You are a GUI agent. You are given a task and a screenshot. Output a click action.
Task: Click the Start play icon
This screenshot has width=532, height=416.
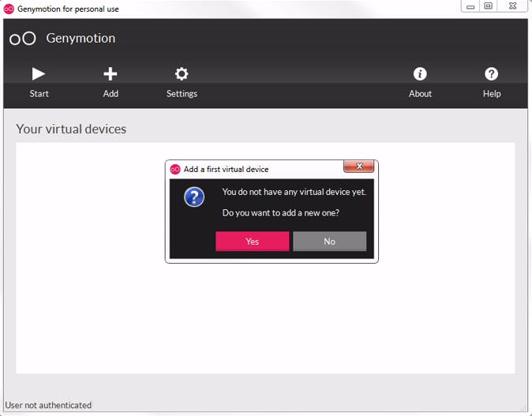[x=39, y=73]
